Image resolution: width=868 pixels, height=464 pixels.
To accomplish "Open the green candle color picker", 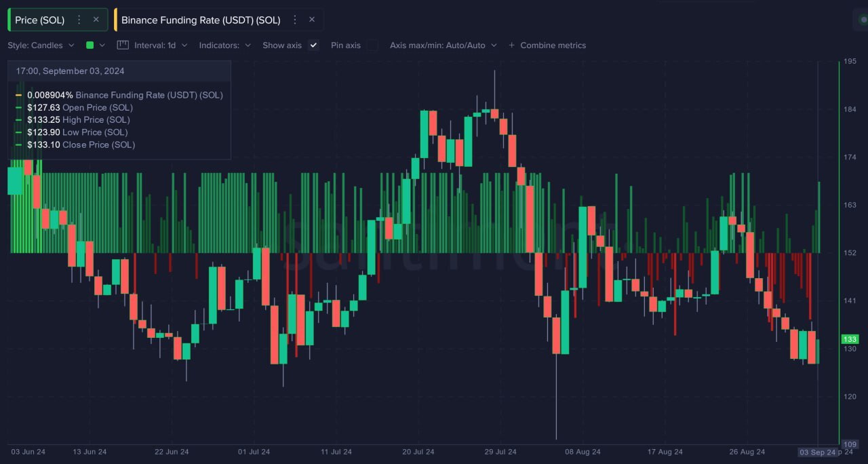I will pos(95,45).
